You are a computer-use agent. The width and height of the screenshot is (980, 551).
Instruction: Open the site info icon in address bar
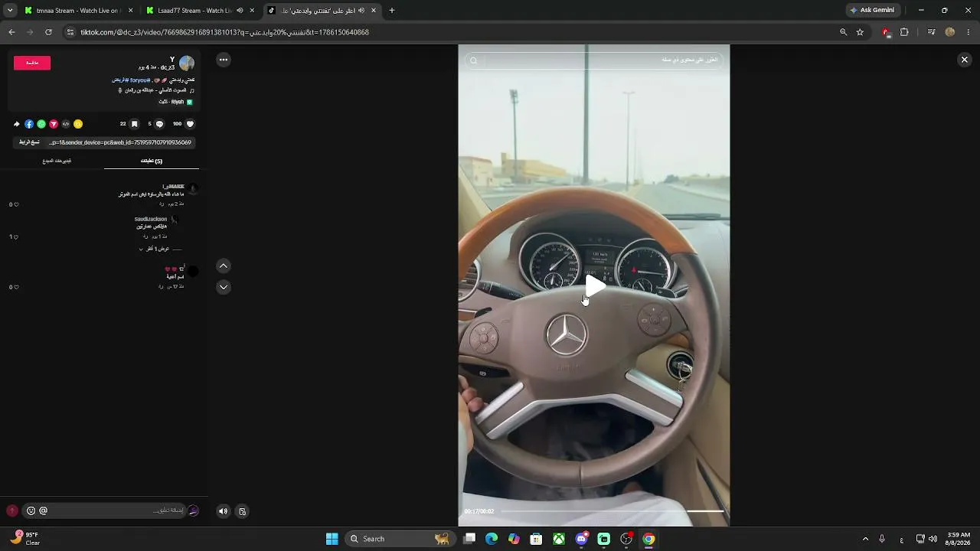point(70,32)
